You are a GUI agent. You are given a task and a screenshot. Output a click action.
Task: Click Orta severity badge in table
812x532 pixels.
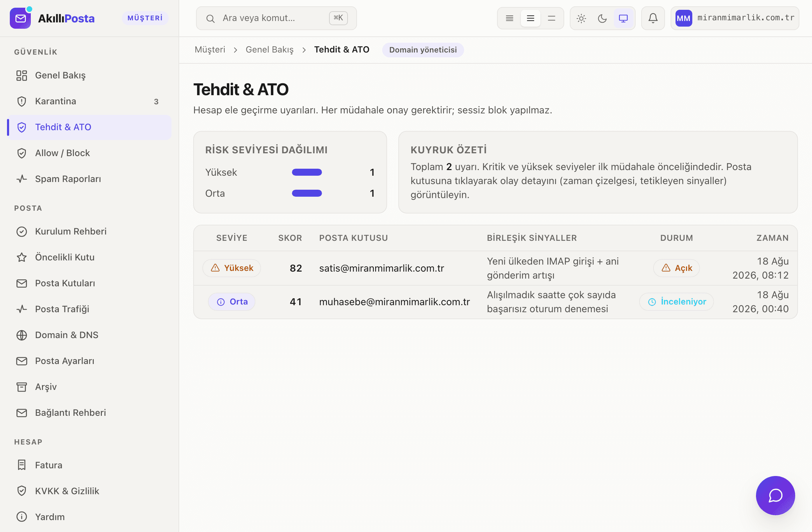232,302
